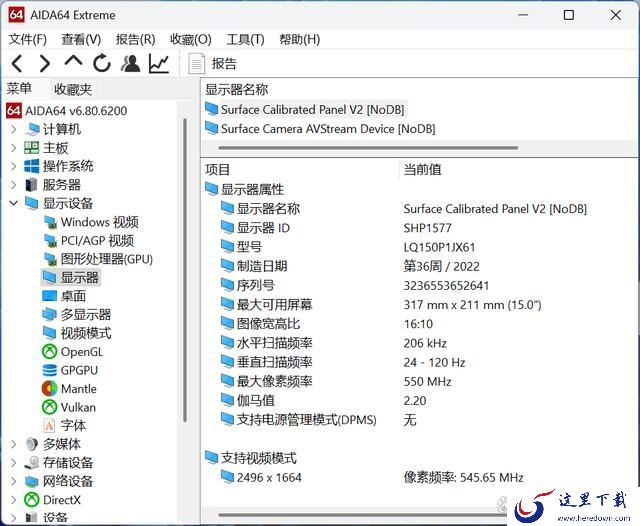This screenshot has height=526, width=640.
Task: Click the monitor list horizontal scrollbar
Action: pos(368,148)
